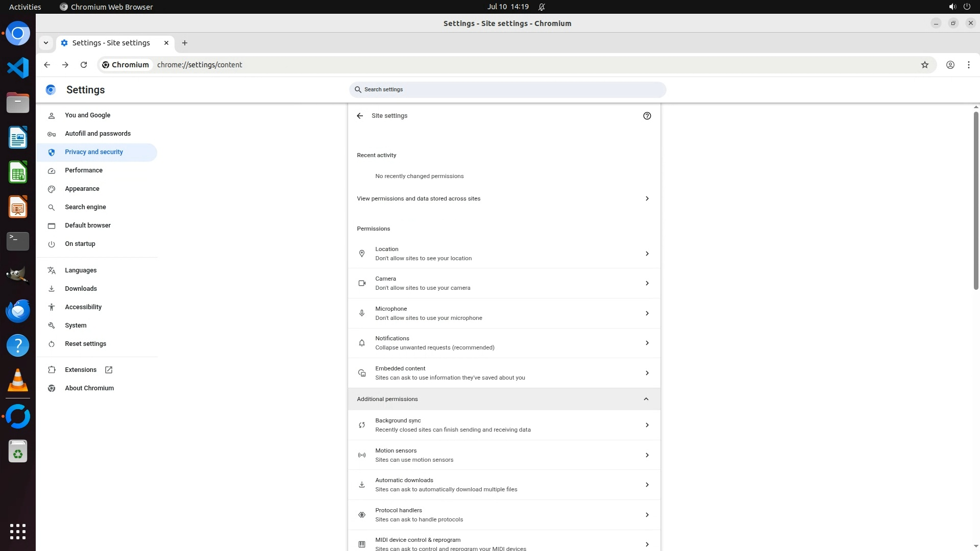Select Appearance in settings sidebar

[x=82, y=189]
